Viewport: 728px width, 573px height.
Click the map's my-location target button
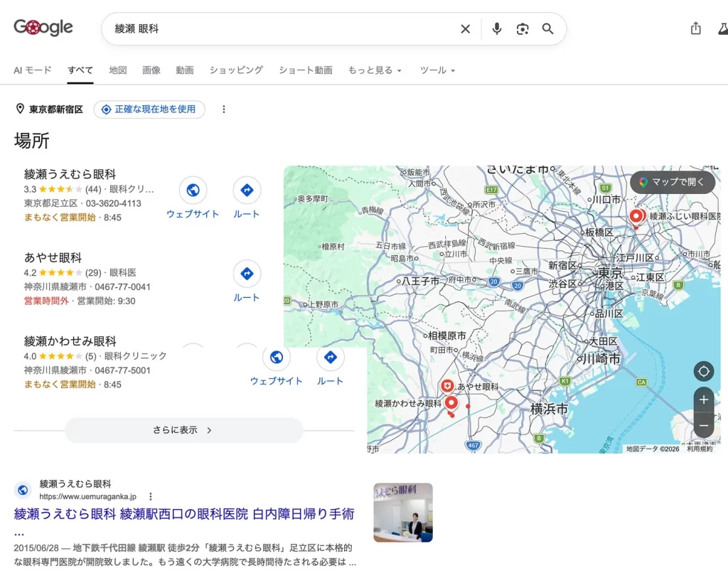tap(704, 372)
